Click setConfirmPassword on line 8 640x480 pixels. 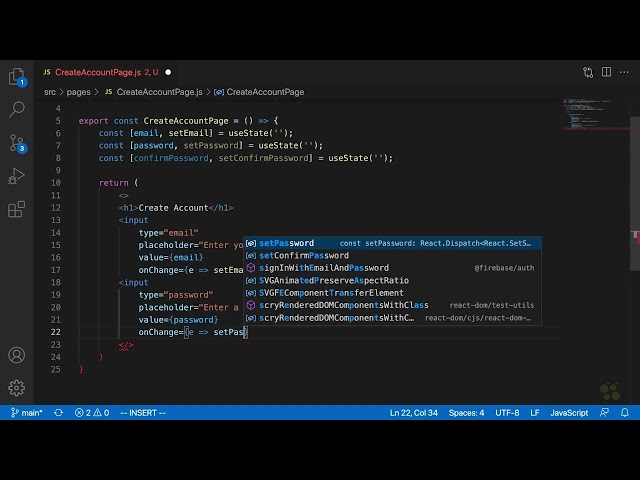[263, 158]
